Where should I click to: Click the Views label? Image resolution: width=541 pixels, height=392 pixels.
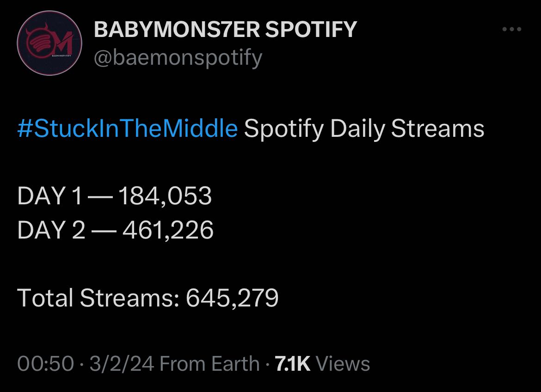pyautogui.click(x=343, y=364)
